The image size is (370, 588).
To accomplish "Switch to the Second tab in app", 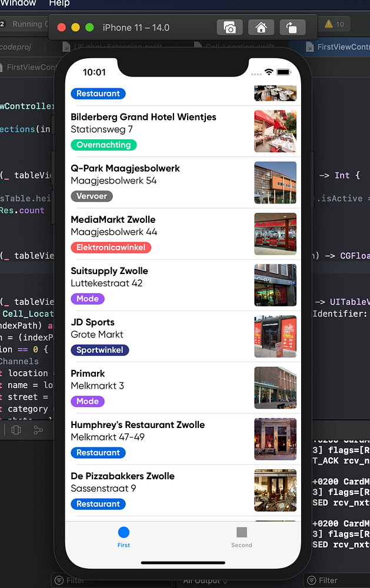I will click(x=242, y=537).
